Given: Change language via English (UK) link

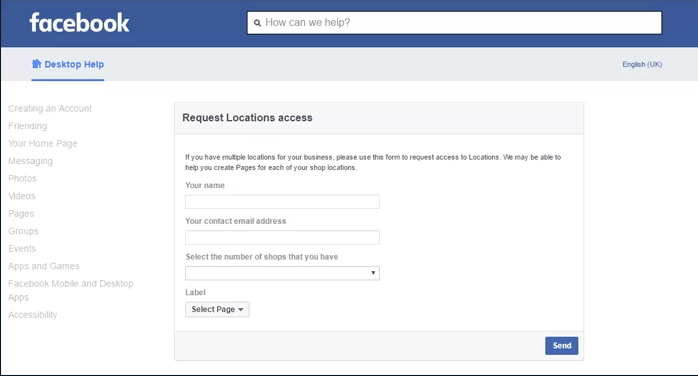Looking at the screenshot, I should point(642,64).
